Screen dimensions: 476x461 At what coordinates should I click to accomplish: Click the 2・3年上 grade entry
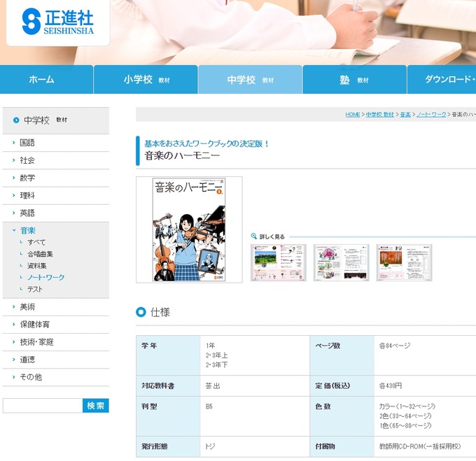tap(217, 355)
